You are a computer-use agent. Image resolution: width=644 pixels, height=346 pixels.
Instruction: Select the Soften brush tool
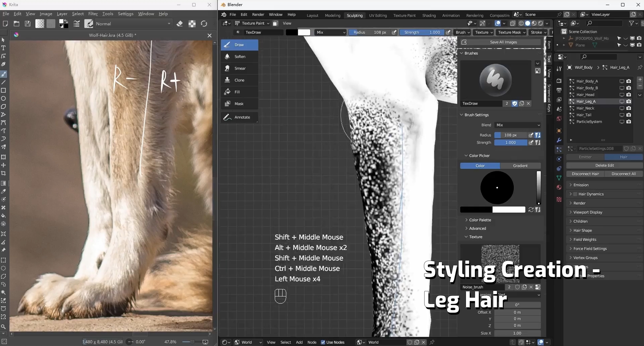point(239,57)
